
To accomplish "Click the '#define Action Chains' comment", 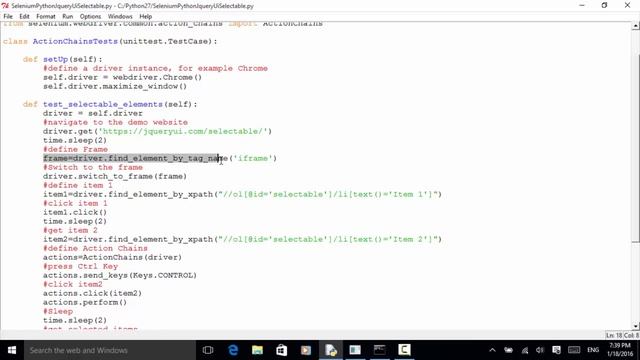I will pyautogui.click(x=96, y=248).
